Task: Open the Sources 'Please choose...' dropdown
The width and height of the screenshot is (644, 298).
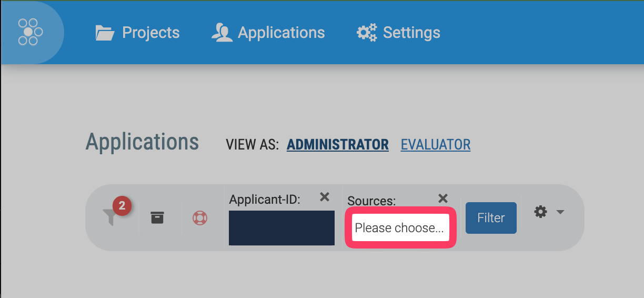Action: 400,228
